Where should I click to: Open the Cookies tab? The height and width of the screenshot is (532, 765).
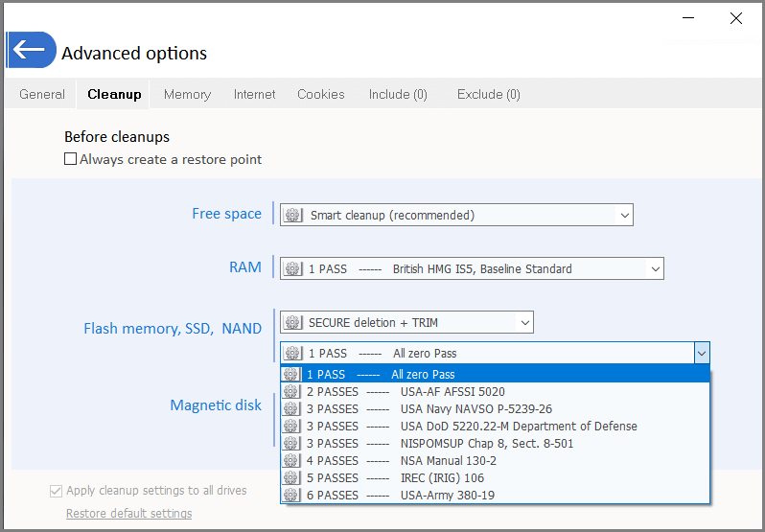(321, 94)
